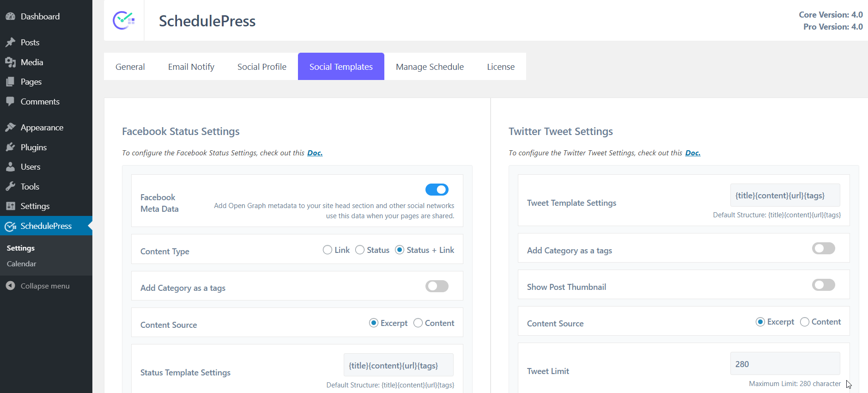Open the Media menu item
This screenshot has height=393, width=868.
pos(46,62)
